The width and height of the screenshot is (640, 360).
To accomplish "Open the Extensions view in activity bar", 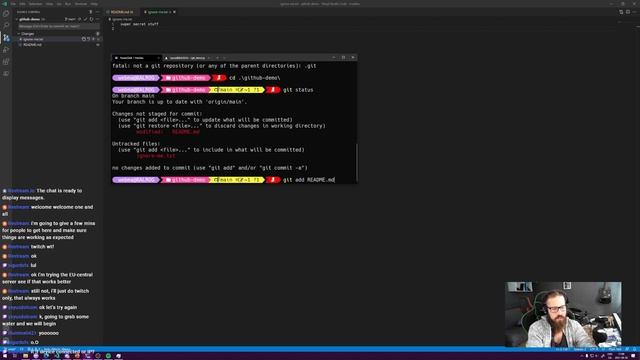I will 6,62.
